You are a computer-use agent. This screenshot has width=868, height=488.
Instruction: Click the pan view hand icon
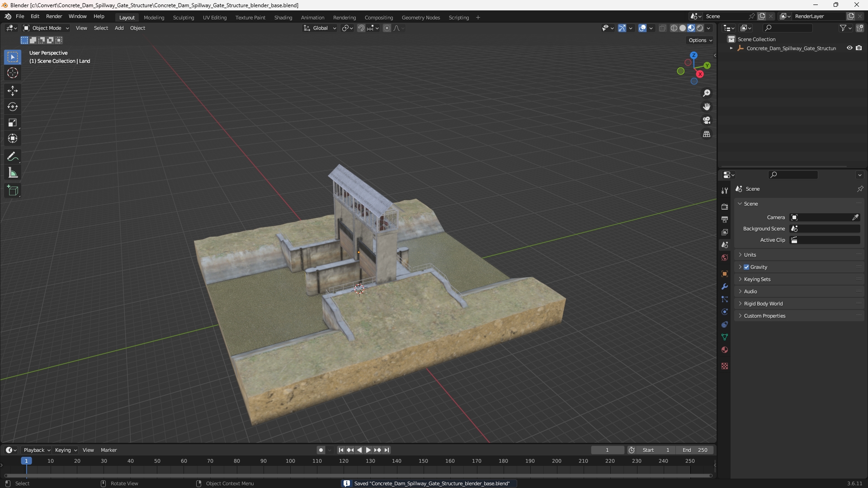(707, 107)
